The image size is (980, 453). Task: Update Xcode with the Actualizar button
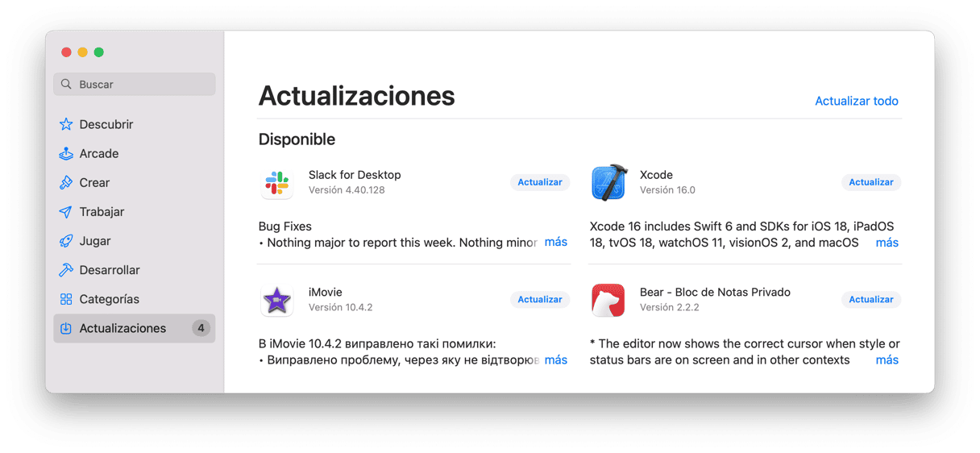(x=871, y=182)
